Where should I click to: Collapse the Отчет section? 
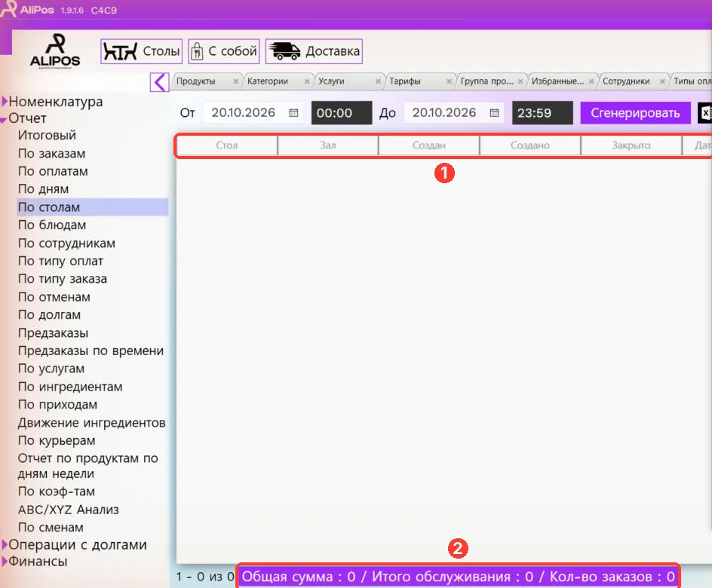[4, 119]
